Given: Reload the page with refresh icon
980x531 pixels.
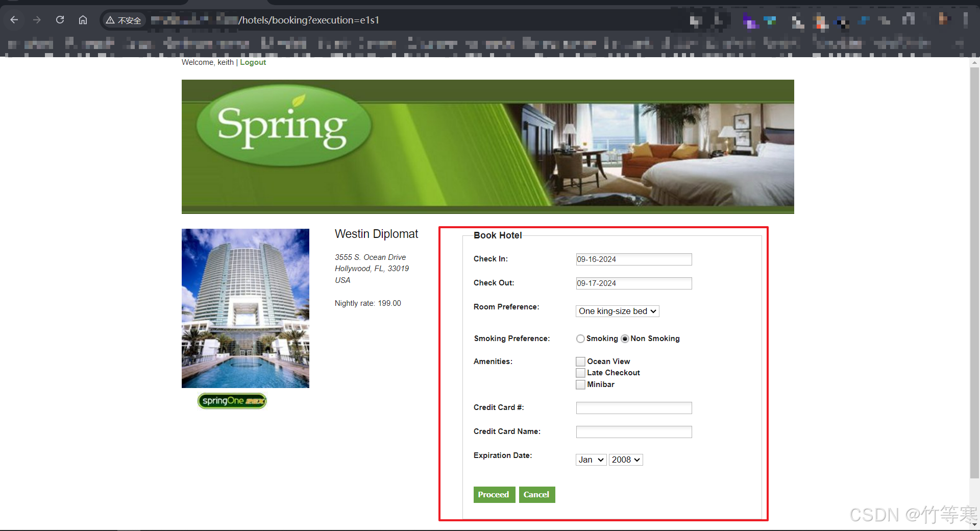Looking at the screenshot, I should (60, 20).
